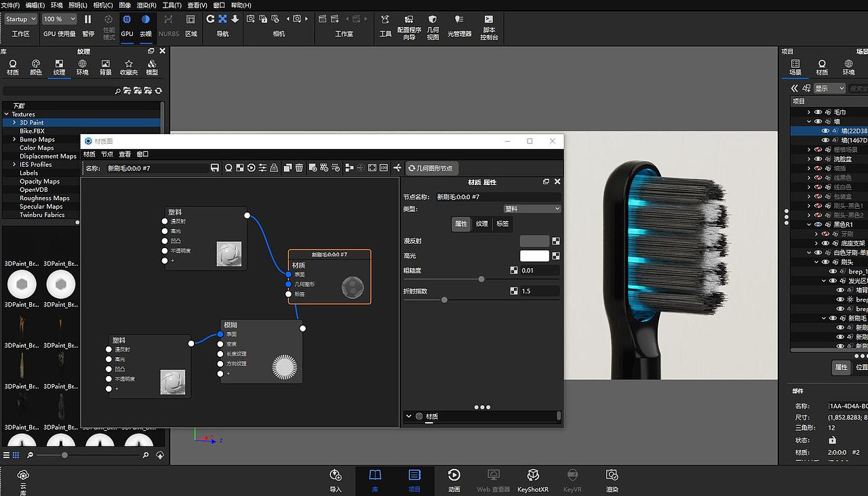The image size is (868, 496).
Task: Select the 模糊 fuzz node in graph
Action: (262, 351)
